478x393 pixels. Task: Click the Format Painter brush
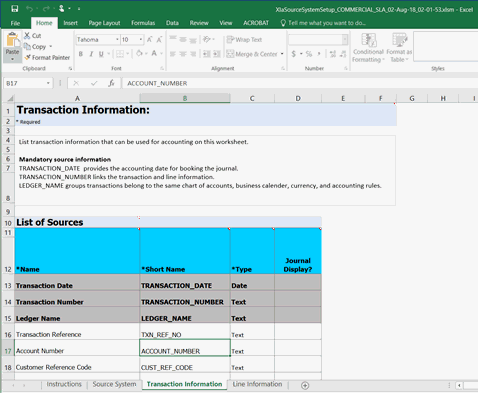tap(27, 57)
